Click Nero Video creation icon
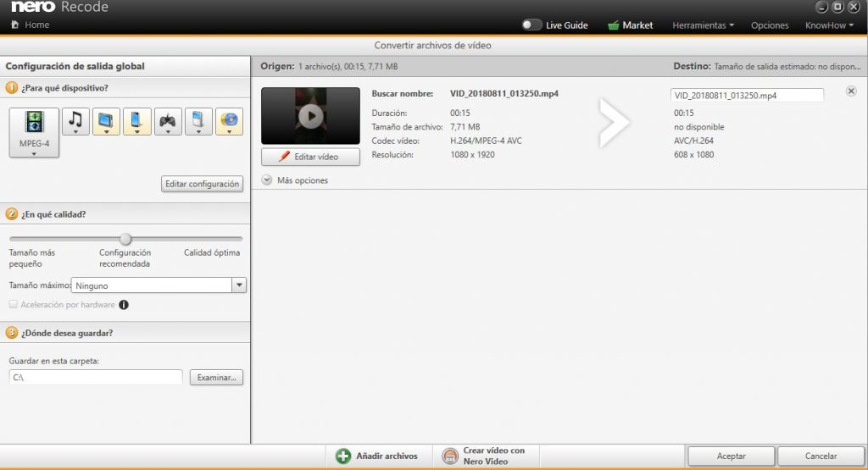 450,456
